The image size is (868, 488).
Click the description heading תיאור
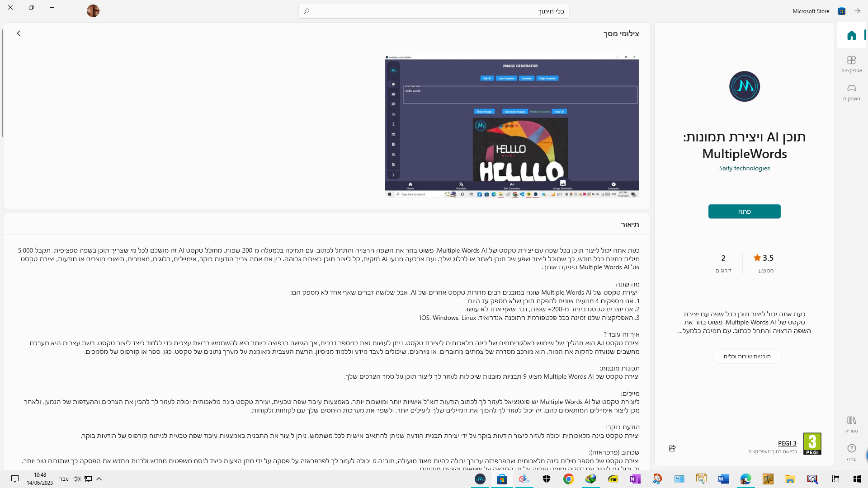coord(630,225)
